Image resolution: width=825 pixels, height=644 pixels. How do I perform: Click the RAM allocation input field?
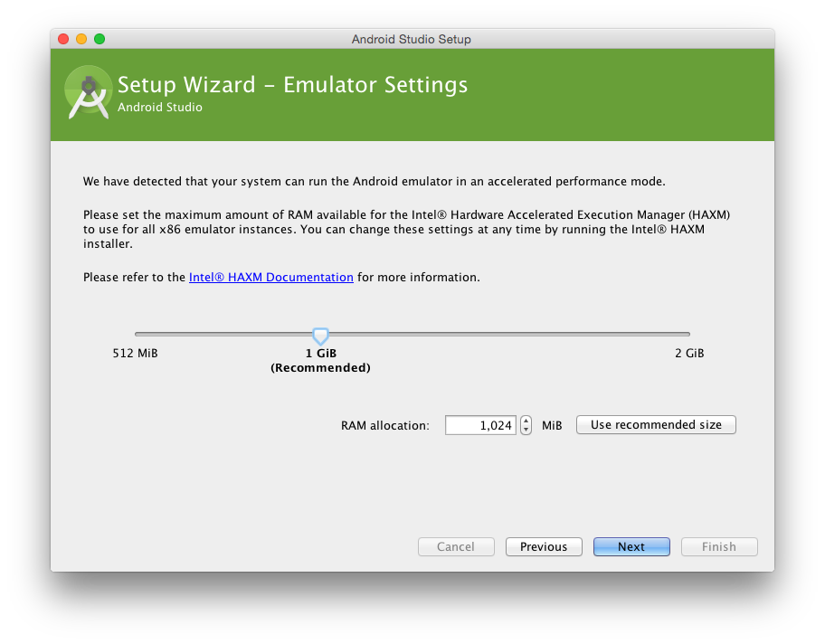coord(480,425)
